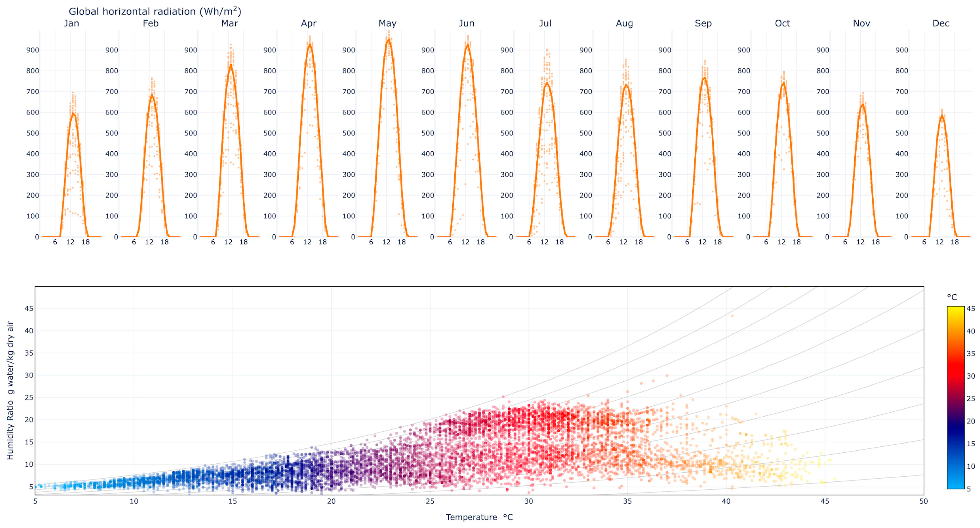Click the 12 hour tick under Aug chart
This screenshot has width=980, height=528.
[x=623, y=242]
